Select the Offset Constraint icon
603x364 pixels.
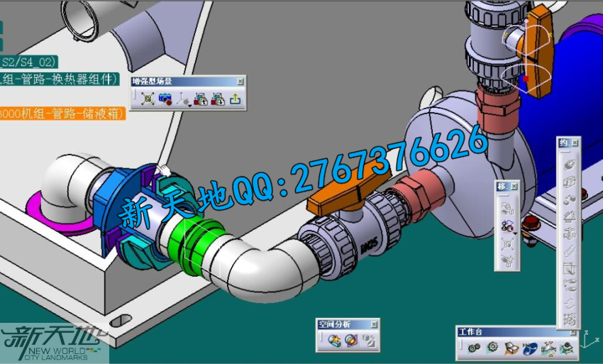point(569,199)
